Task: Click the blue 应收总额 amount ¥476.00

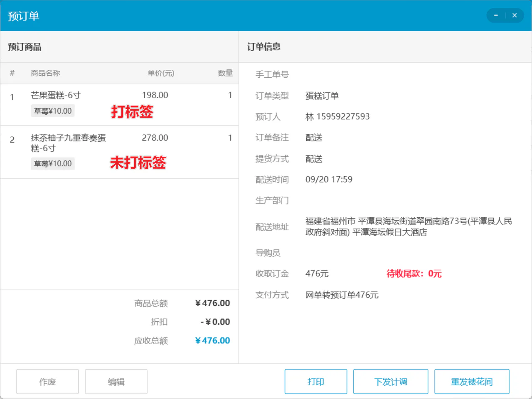Action: point(212,340)
